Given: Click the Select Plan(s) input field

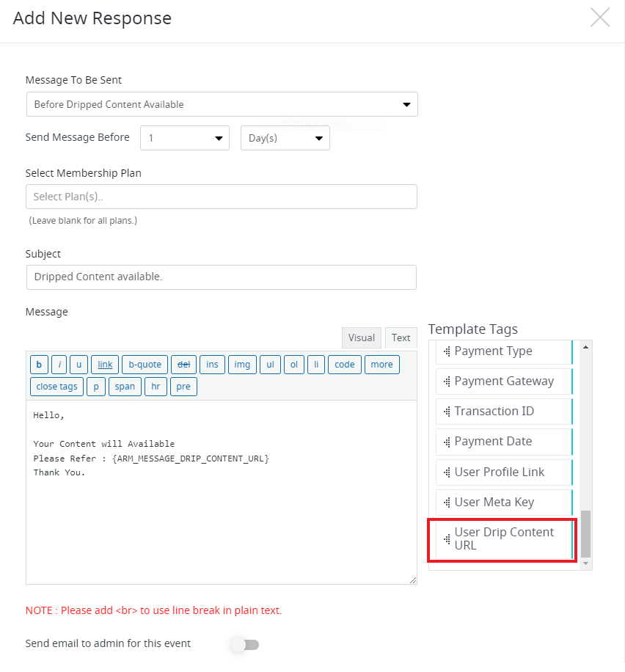Looking at the screenshot, I should [222, 197].
